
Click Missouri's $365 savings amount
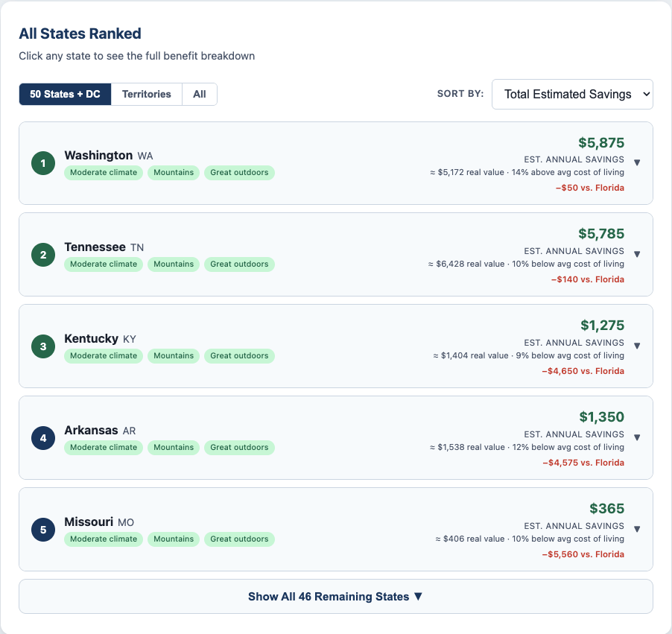coord(606,509)
